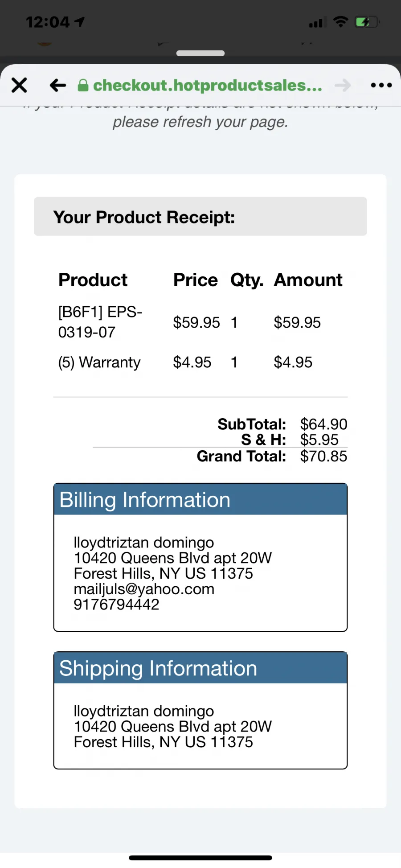Tap the Grand Total $70.85 amount

(323, 456)
